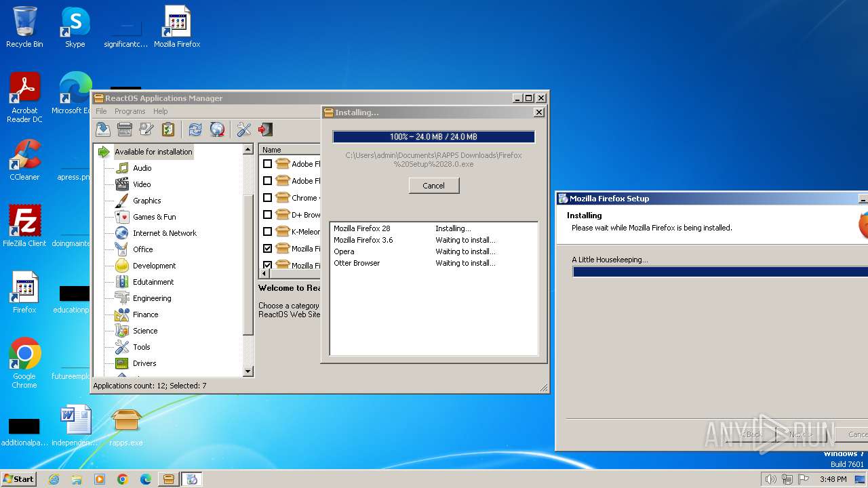868x488 pixels.
Task: Click application list horizontal scroll left arrow
Action: pyautogui.click(x=264, y=274)
